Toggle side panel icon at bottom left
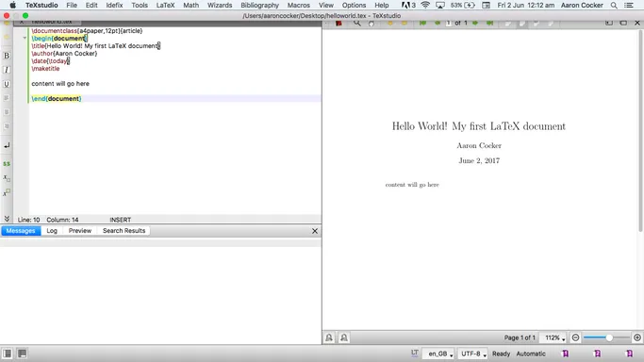Viewport: 644px width, 362px height. click(x=8, y=354)
